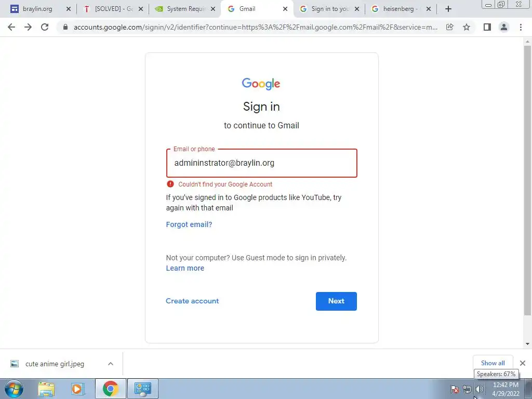Open downloaded cute anime girl.jpeg
532x399 pixels.
coord(55,364)
